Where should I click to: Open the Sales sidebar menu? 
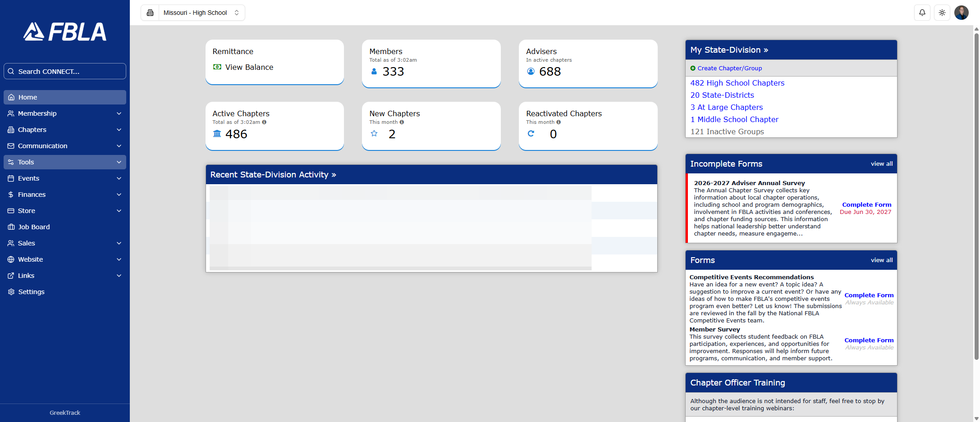65,243
